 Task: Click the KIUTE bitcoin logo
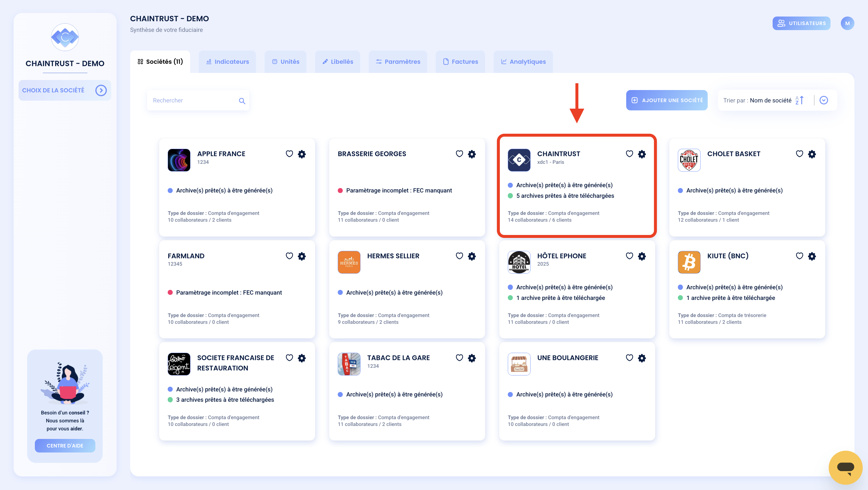point(689,262)
